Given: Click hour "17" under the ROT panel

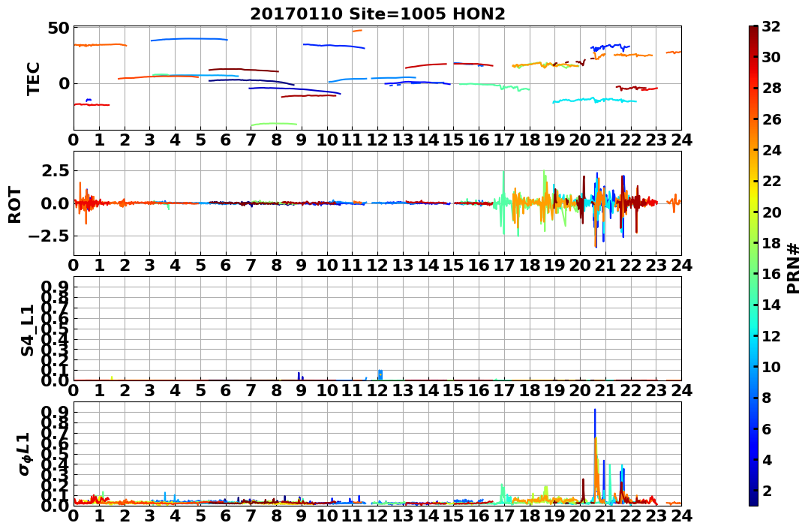Looking at the screenshot, I should (504, 265).
